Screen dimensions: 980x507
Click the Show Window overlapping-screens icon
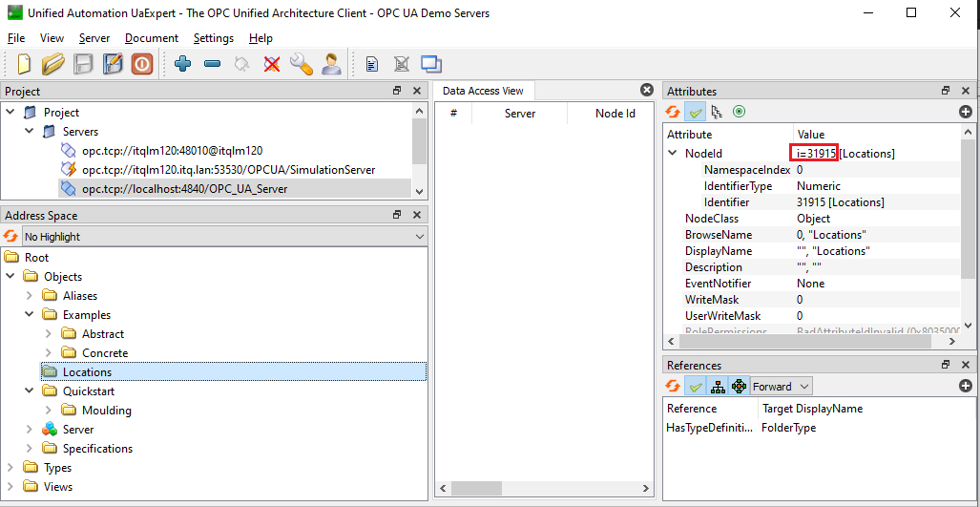431,64
